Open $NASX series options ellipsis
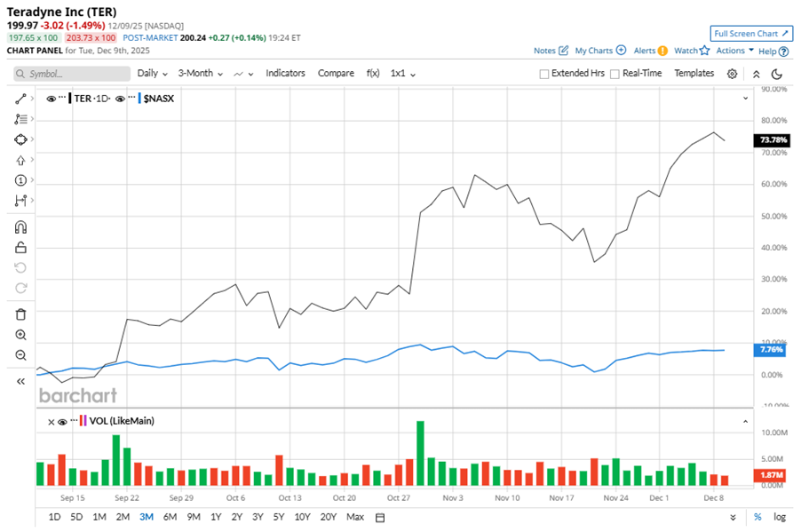Screen dimensions: 801x532 pos(131,97)
